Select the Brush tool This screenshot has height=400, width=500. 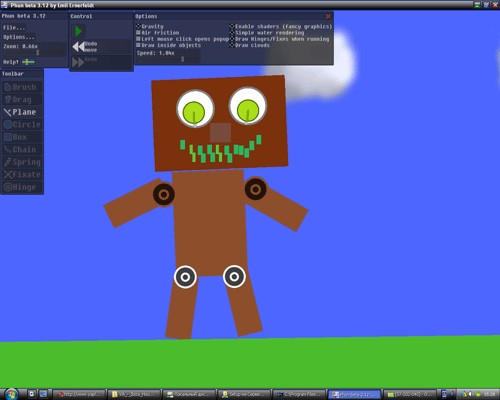22,87
